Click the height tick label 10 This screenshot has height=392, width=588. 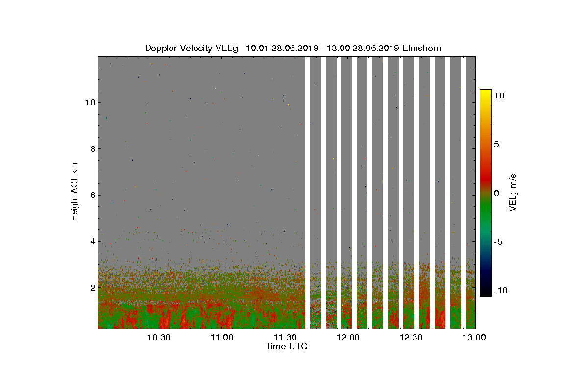tap(89, 103)
